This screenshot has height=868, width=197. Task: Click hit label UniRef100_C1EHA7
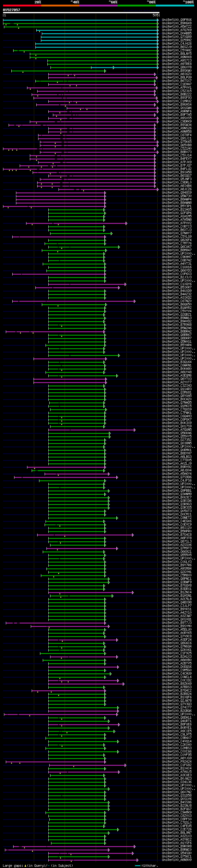coord(177,84)
